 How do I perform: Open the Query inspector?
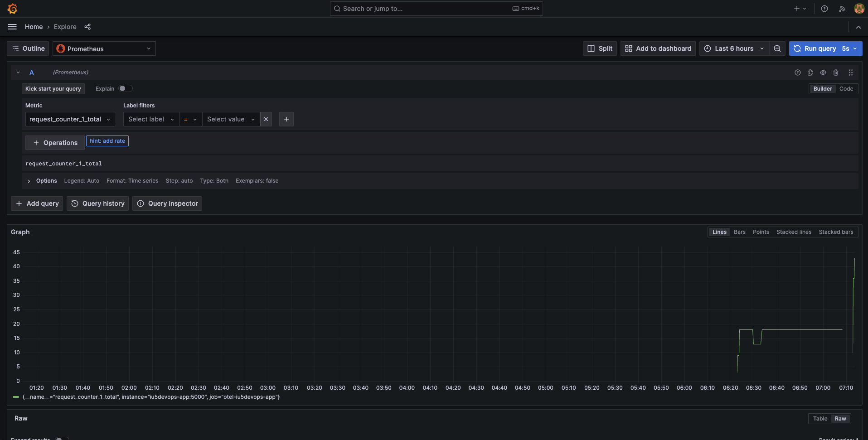point(167,203)
